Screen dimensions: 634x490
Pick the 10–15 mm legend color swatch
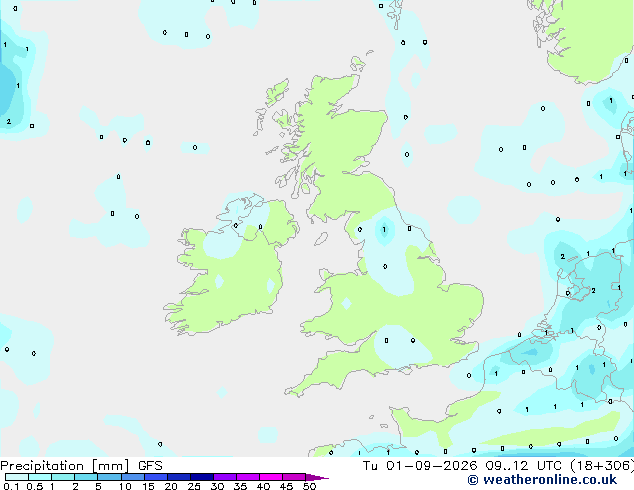pyautogui.click(x=132, y=477)
